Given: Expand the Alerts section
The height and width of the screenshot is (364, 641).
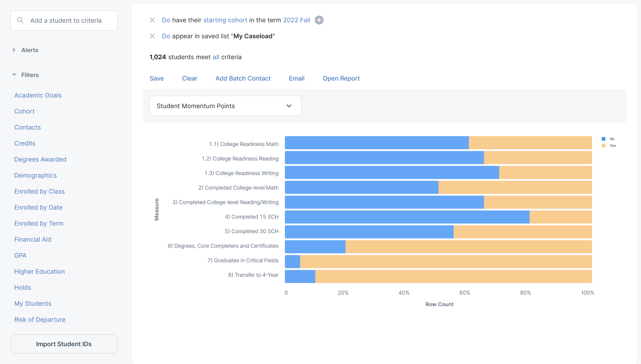Looking at the screenshot, I should tap(14, 50).
